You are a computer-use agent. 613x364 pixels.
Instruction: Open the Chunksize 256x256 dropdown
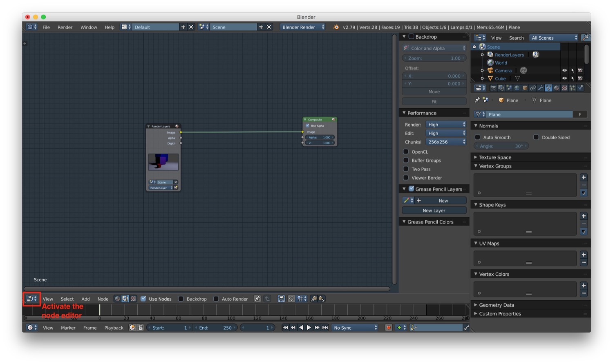point(446,142)
